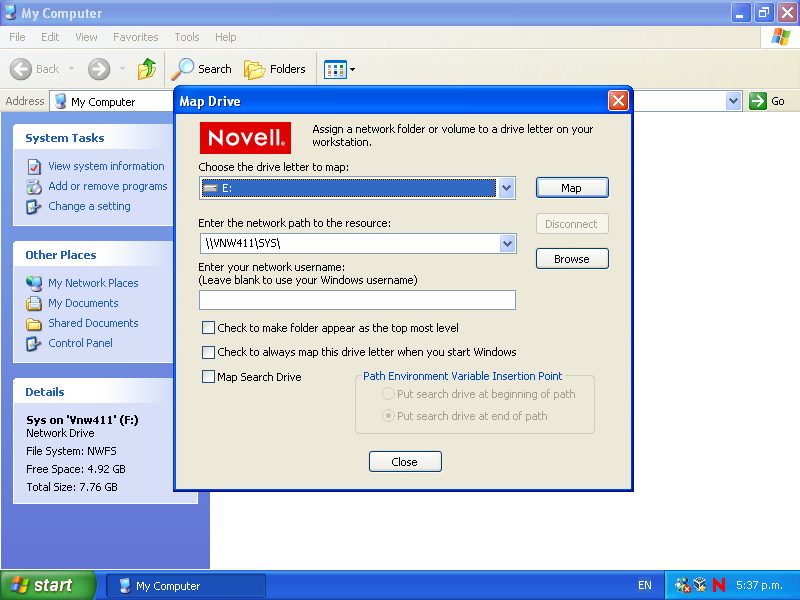
Task: Open the Back button history dropdown arrow
Action: (x=71, y=68)
